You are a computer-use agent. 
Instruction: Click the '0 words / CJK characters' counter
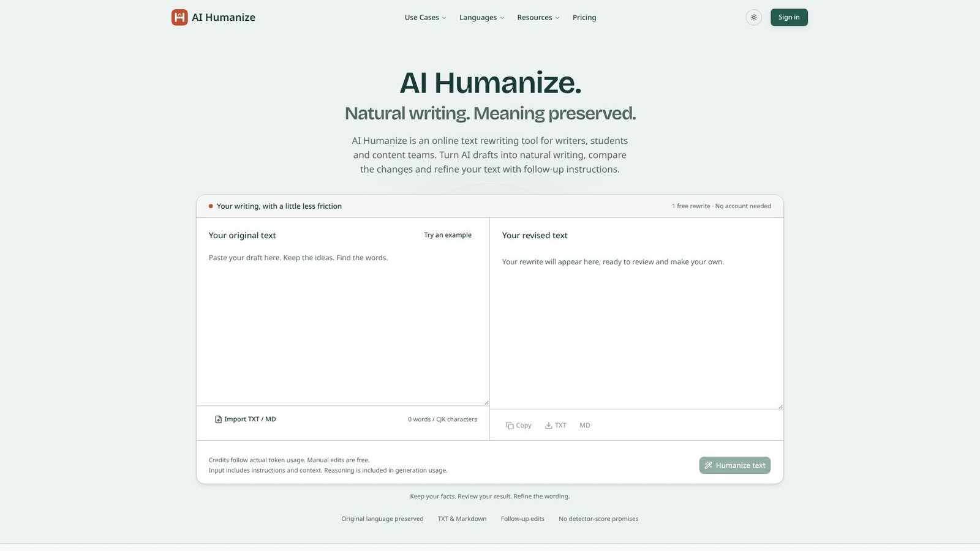[x=442, y=419]
